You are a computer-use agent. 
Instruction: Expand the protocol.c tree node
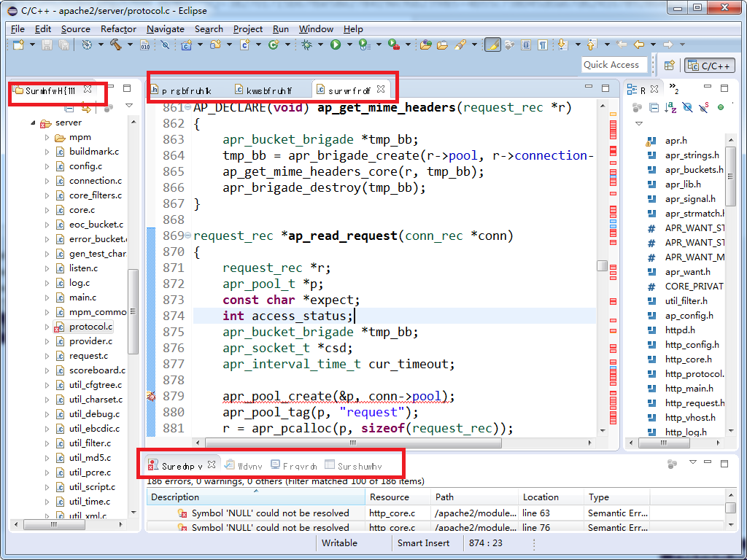tap(47, 327)
